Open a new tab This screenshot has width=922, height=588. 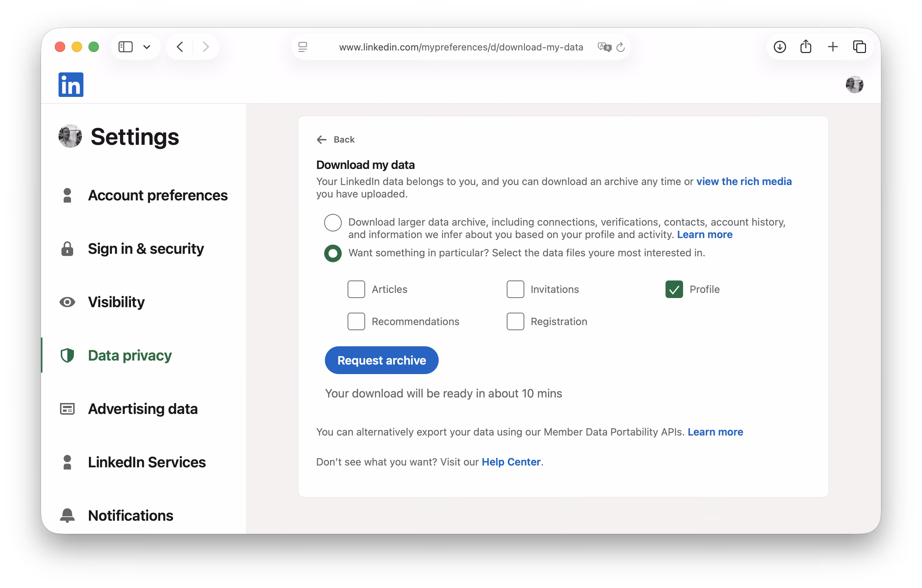pyautogui.click(x=833, y=47)
